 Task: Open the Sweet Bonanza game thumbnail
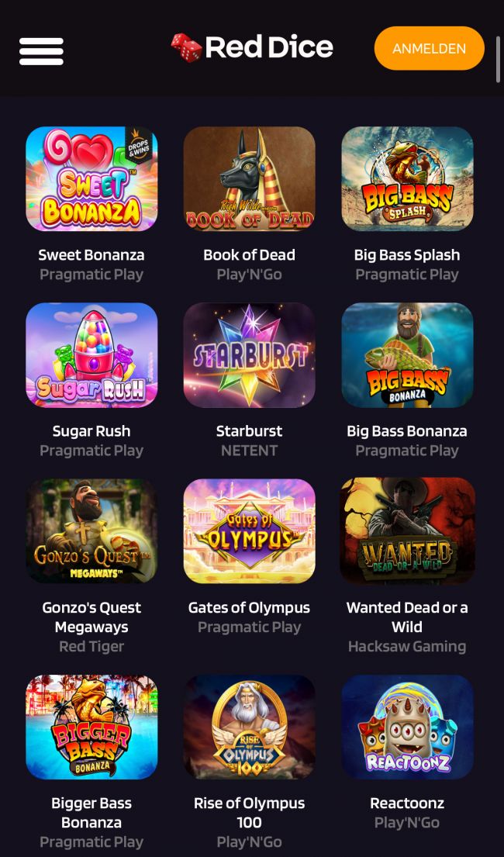pyautogui.click(x=91, y=178)
